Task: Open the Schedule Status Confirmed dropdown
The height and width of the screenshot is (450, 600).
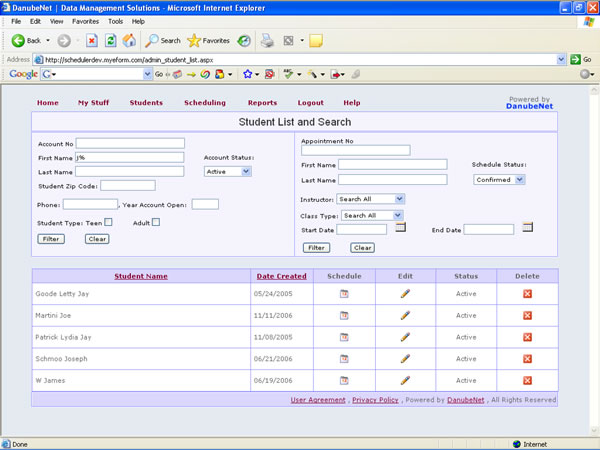Action: tap(499, 180)
